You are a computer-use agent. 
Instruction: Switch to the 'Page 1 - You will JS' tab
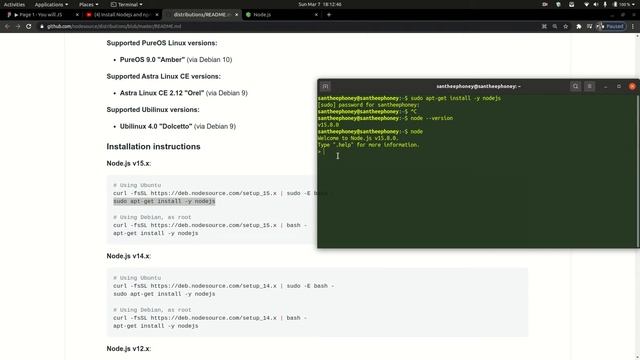(x=41, y=15)
